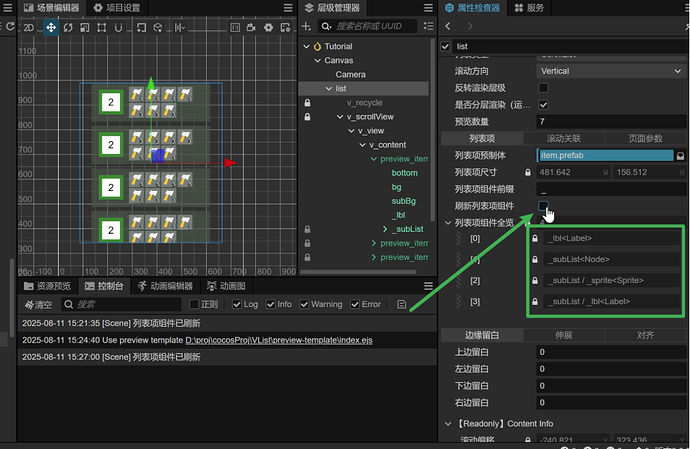This screenshot has width=690, height=449.
Task: Collapse the v_scrollView node
Action: point(340,117)
